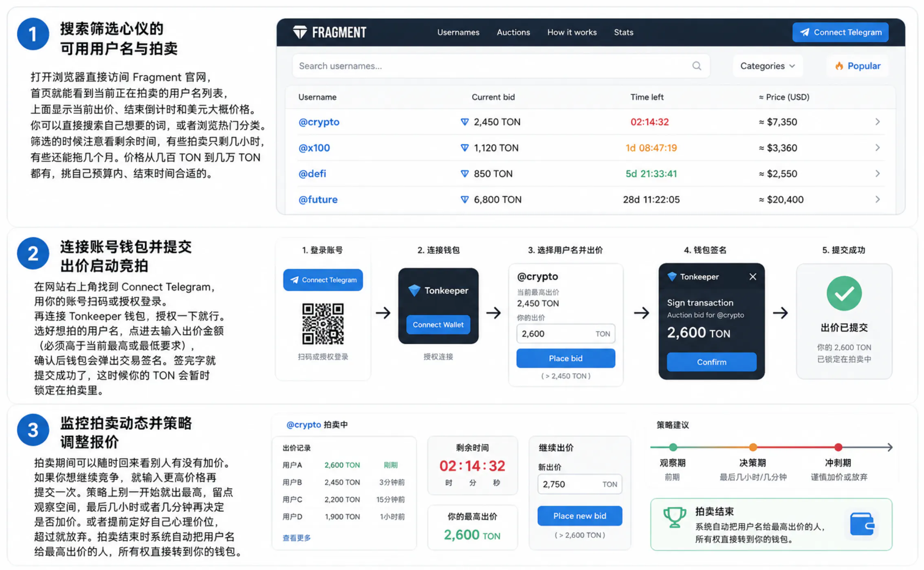This screenshot has width=924, height=570.
Task: Click the Time left column header
Action: pyautogui.click(x=647, y=97)
